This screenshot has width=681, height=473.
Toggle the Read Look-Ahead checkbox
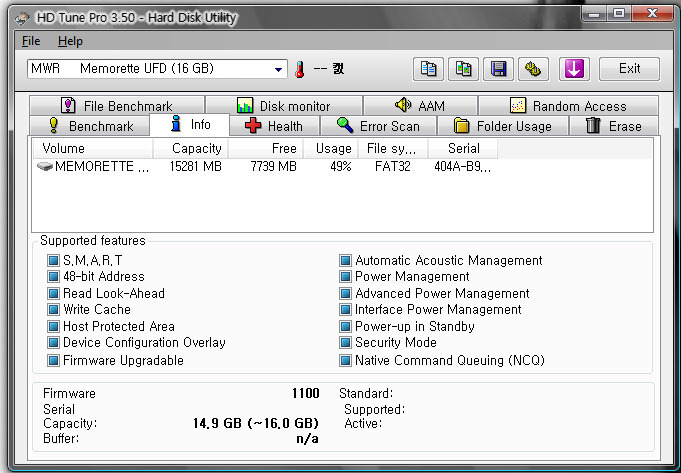(53, 294)
